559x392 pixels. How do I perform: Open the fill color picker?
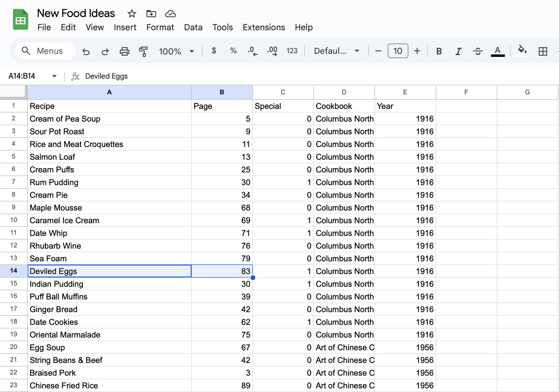[x=522, y=51]
